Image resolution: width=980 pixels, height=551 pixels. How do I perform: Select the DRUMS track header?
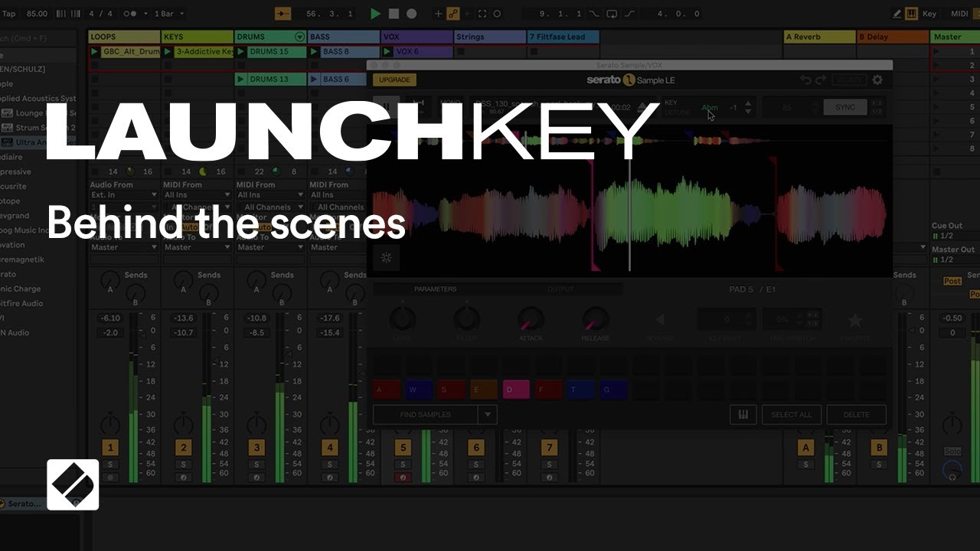tap(271, 37)
